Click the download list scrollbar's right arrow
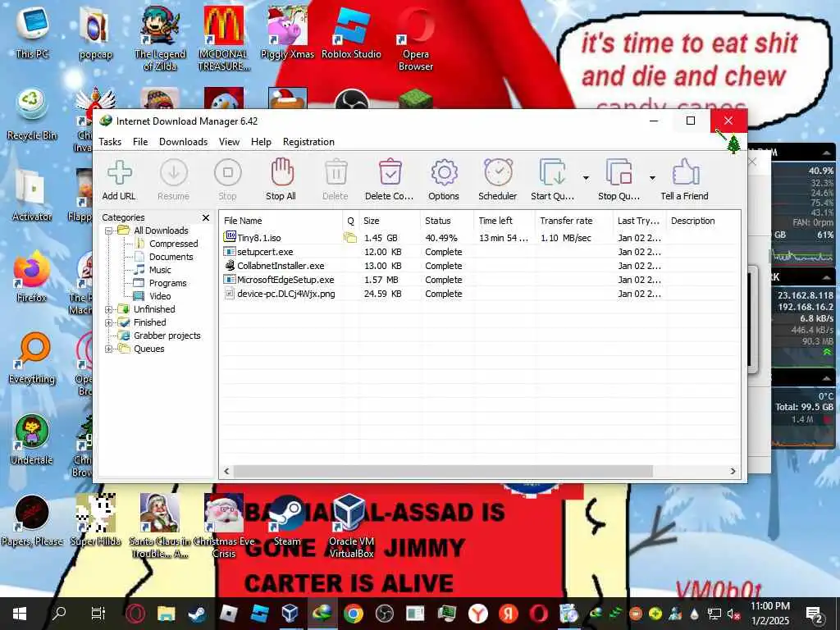Screen dimensions: 840x630 [x=733, y=472]
